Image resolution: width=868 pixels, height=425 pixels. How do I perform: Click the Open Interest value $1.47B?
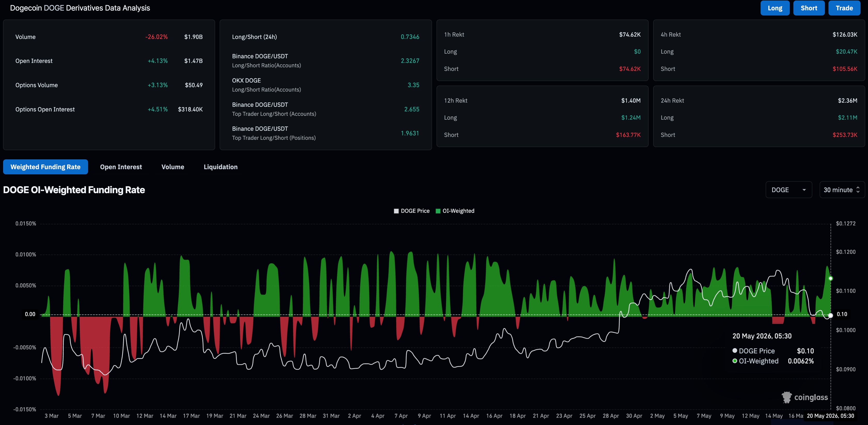[193, 61]
